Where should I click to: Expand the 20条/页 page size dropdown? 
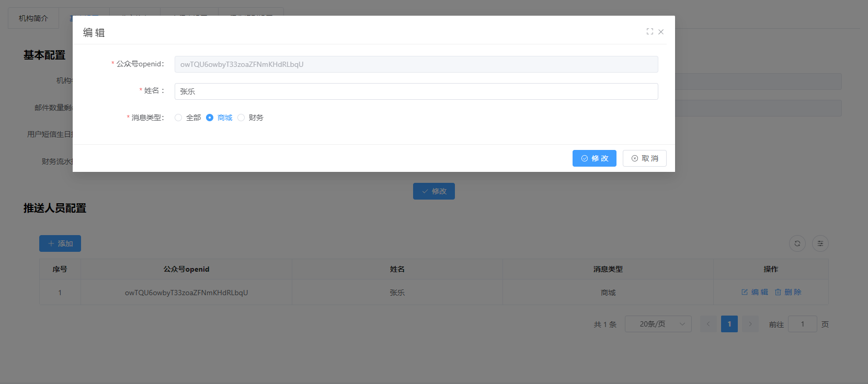coord(658,324)
